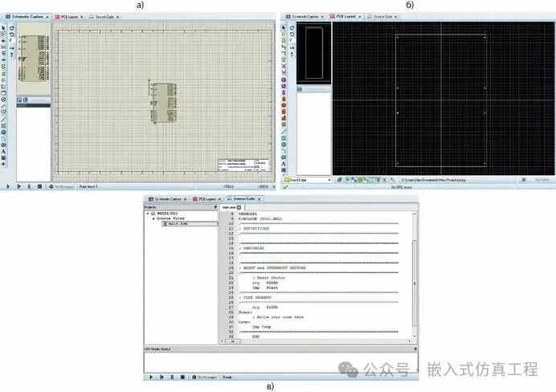Choose the text 'A' tool in schematic toolbar
Viewport: 556px width, 392px height.
[x=3, y=151]
